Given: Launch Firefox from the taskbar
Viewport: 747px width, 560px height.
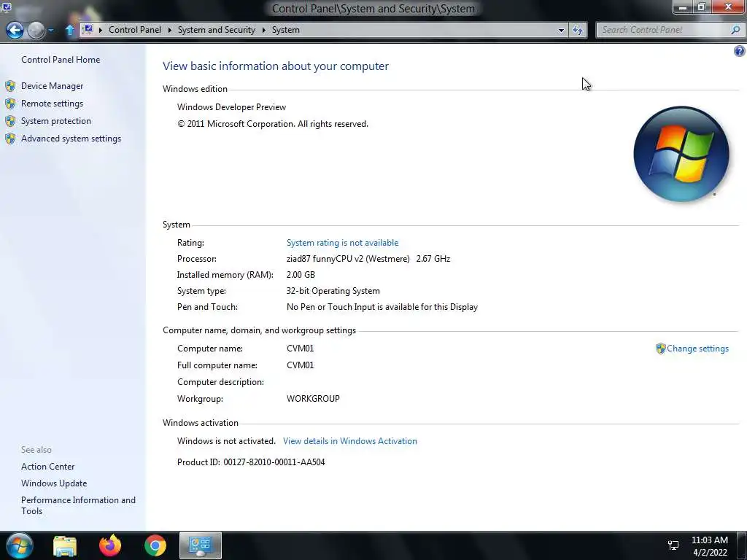Looking at the screenshot, I should click(110, 545).
